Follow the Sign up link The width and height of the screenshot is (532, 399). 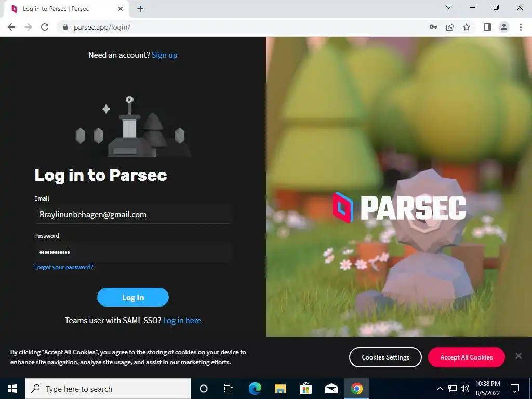(x=164, y=55)
